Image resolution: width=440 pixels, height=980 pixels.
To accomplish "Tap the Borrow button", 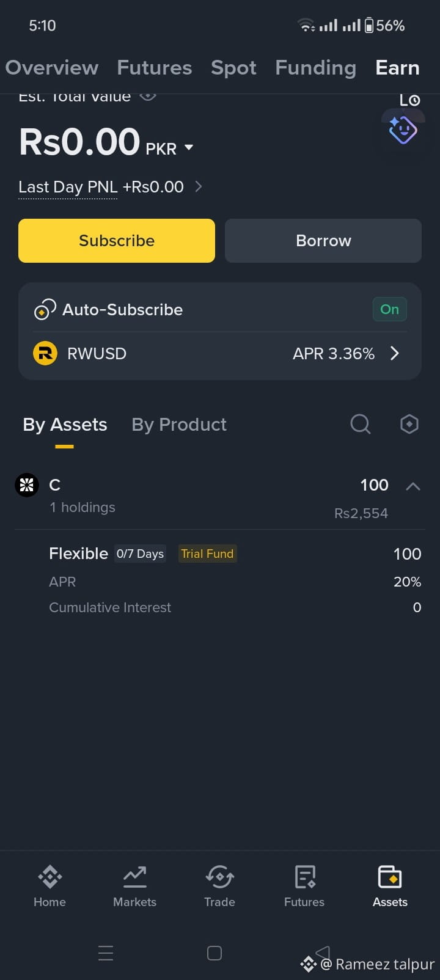I will pyautogui.click(x=323, y=241).
